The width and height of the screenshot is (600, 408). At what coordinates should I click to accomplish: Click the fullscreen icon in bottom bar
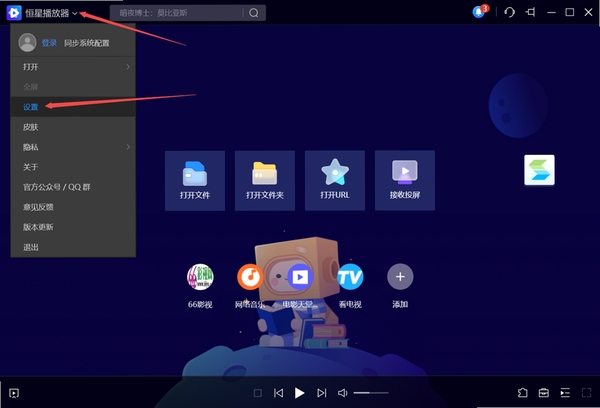(x=586, y=393)
